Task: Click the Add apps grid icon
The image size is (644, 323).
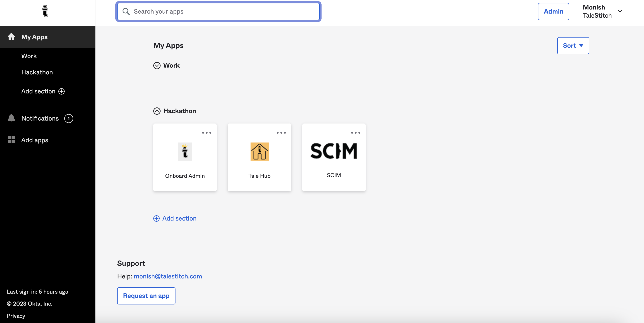Action: pyautogui.click(x=11, y=140)
